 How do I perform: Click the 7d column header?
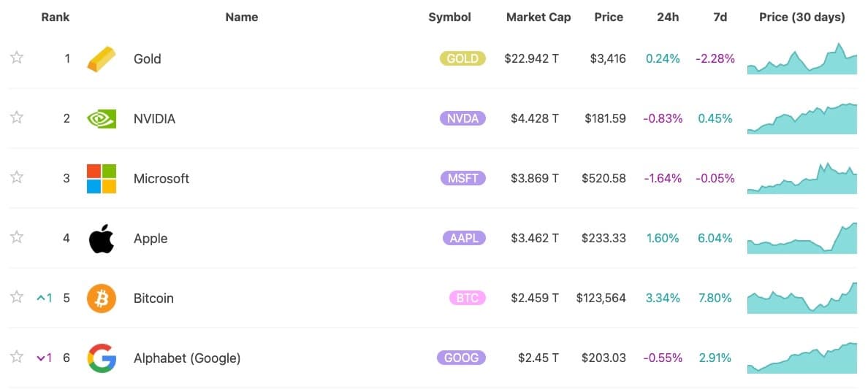(720, 17)
